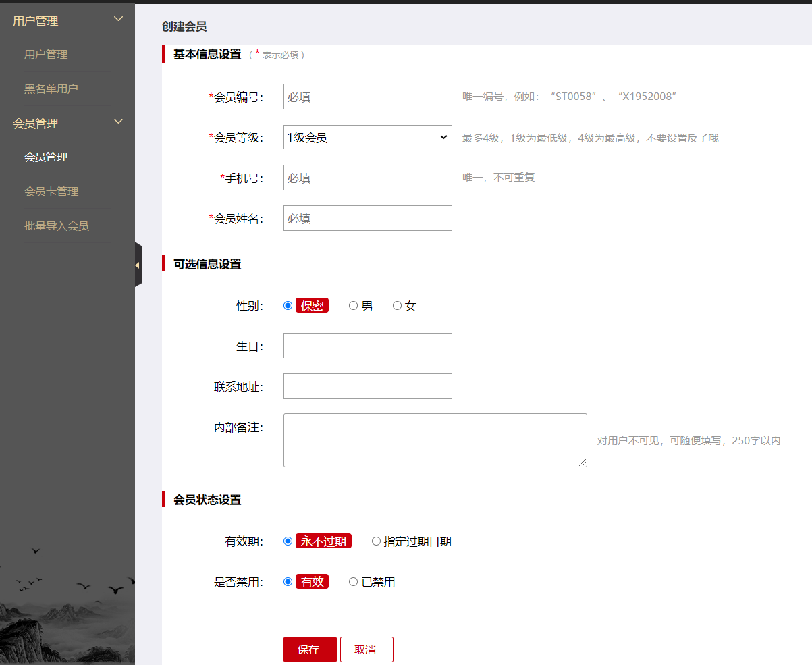The height and width of the screenshot is (665, 812).
Task: Choose 指定过期日期 for validity period
Action: (376, 541)
